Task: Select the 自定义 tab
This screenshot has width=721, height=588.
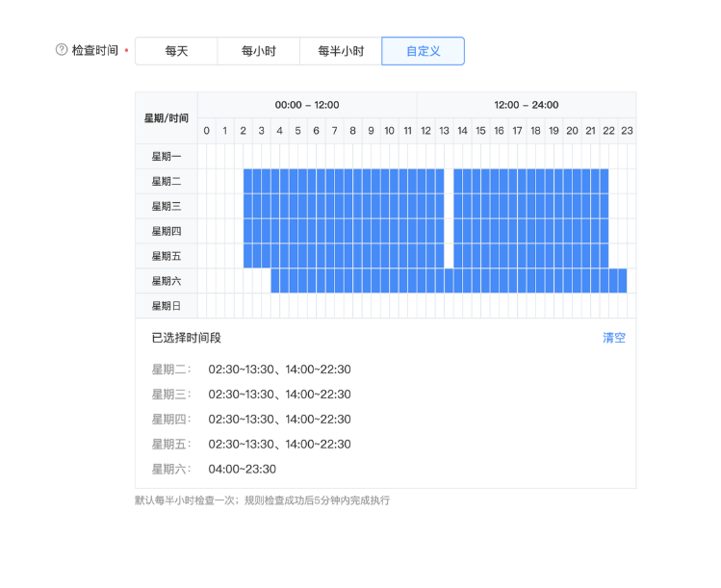Action: (x=423, y=51)
